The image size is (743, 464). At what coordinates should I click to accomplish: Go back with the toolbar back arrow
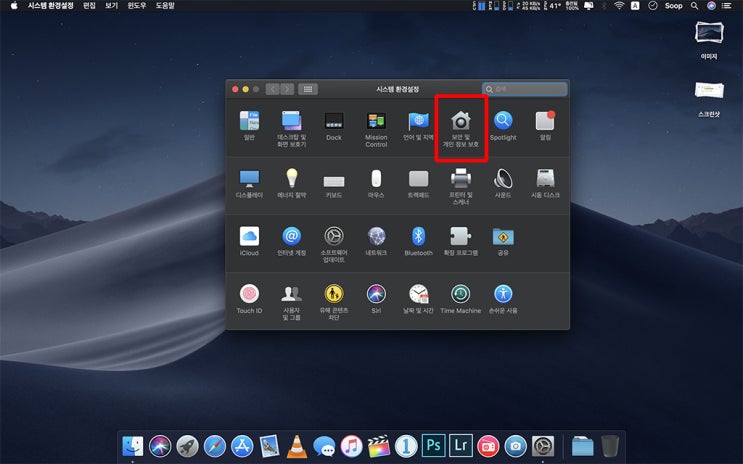click(272, 89)
